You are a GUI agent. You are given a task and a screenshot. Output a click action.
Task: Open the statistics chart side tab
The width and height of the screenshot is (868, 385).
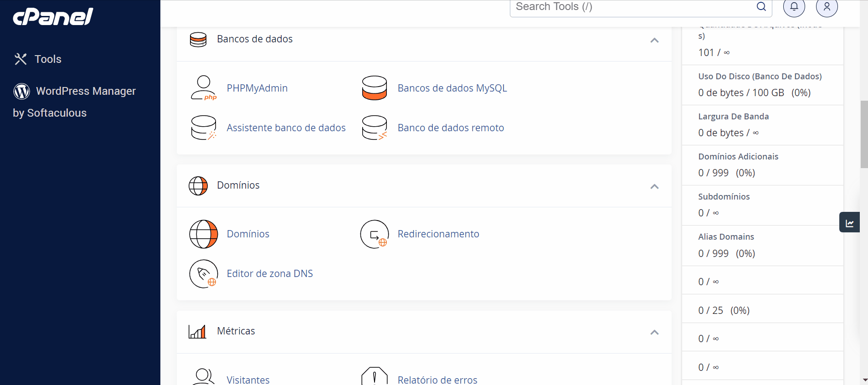pos(849,222)
